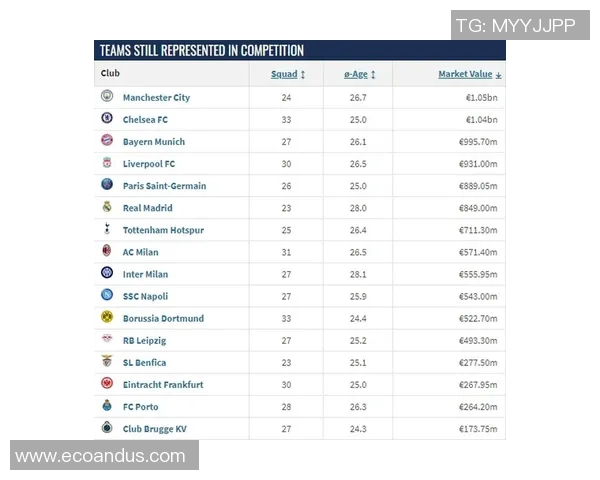Click the Club Brugge KV crest
The height and width of the screenshot is (480, 600).
107,428
